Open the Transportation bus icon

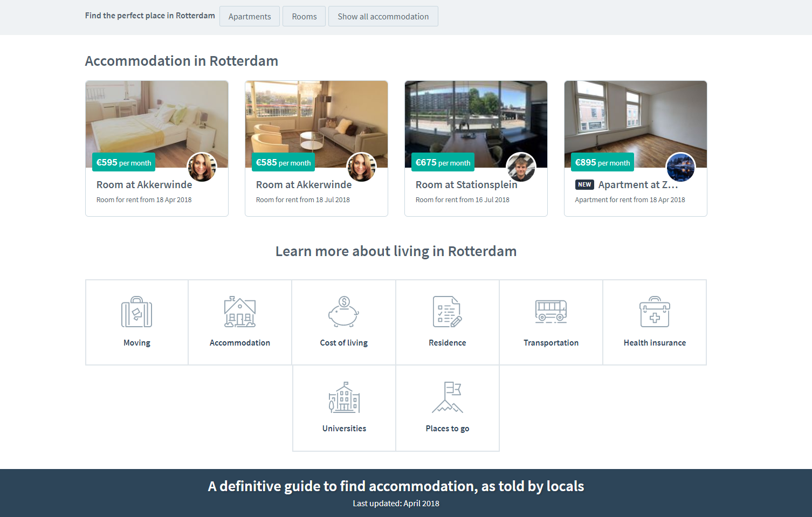tap(550, 312)
